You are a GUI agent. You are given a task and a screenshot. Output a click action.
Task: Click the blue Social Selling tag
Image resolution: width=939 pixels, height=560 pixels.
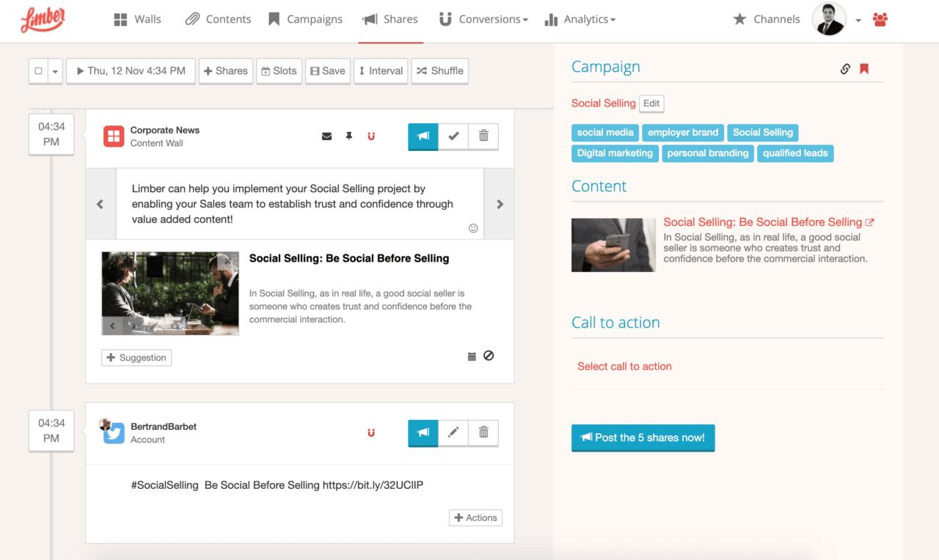pos(763,133)
